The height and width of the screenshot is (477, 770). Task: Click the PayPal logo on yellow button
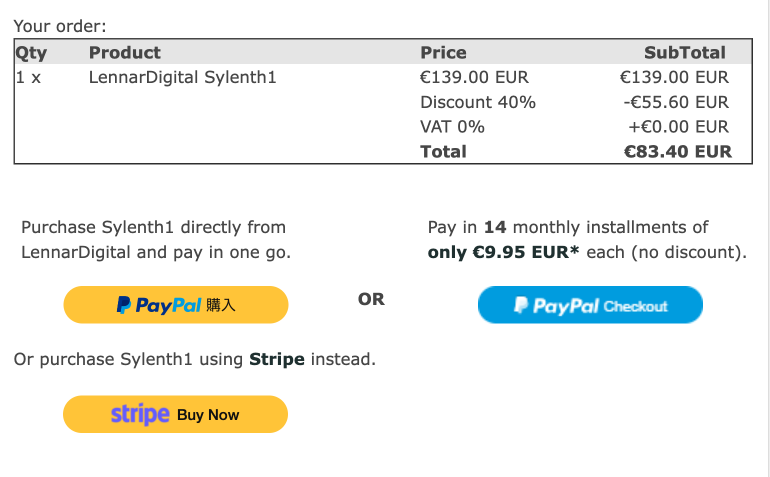coord(159,305)
